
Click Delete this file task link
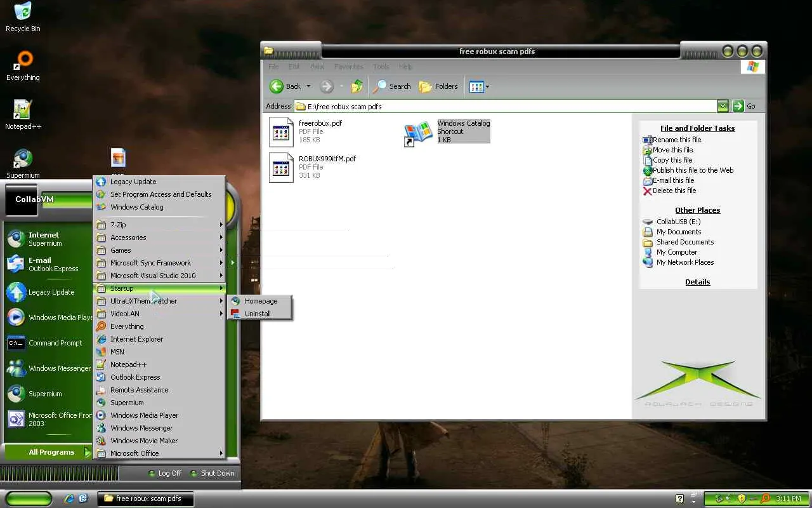point(669,190)
